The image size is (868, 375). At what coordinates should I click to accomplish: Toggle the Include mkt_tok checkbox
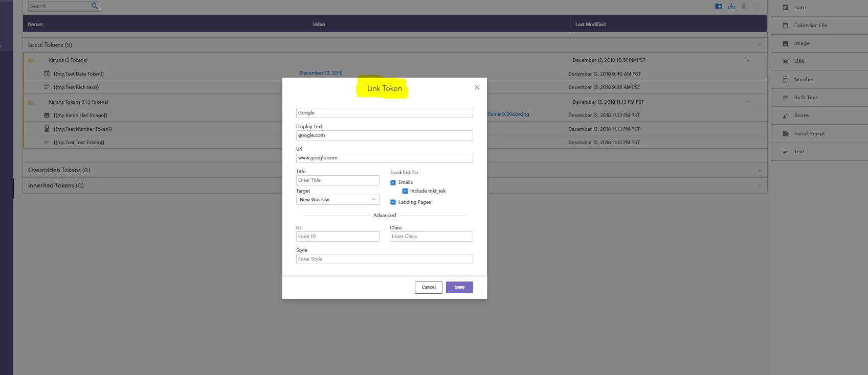click(x=405, y=191)
